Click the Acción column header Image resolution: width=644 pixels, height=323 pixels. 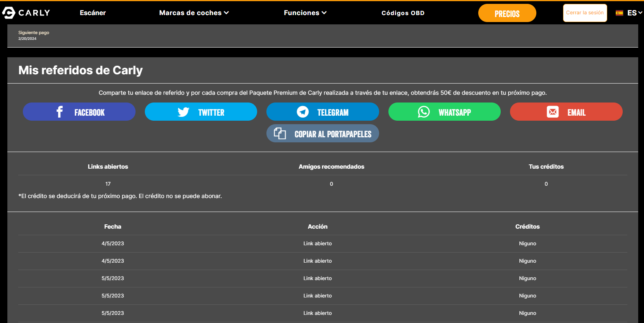[x=318, y=227]
